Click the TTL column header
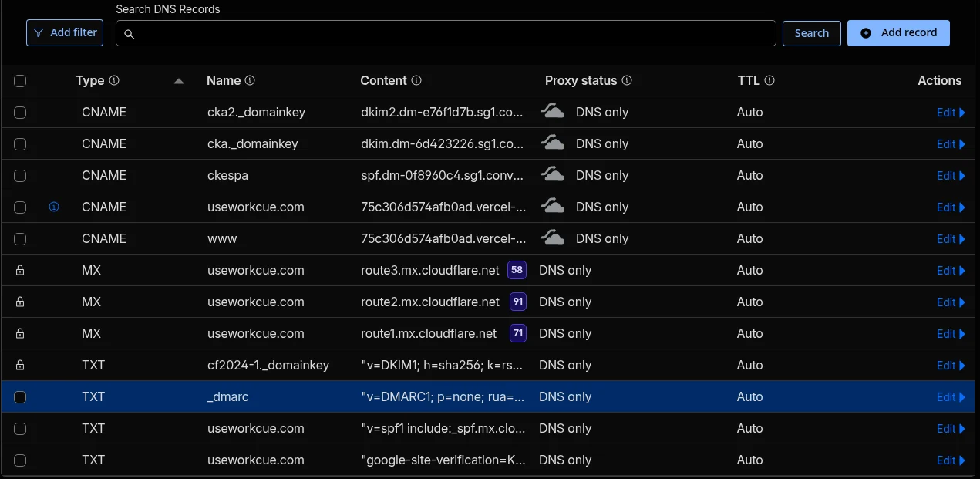 [x=749, y=80]
